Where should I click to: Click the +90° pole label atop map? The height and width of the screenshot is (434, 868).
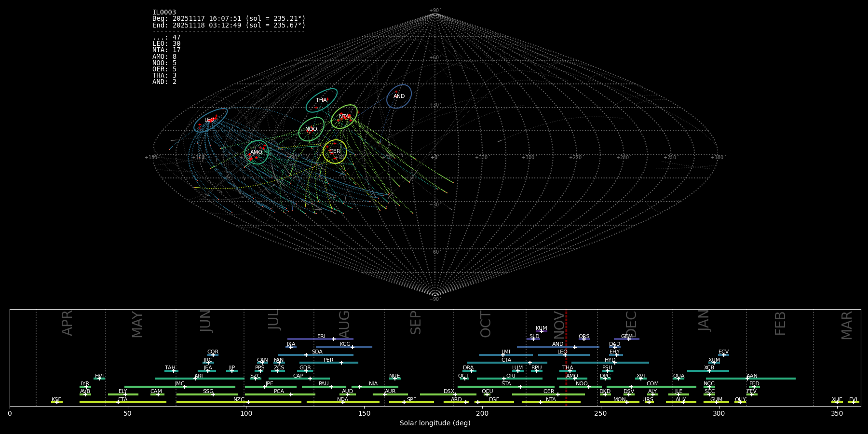(x=434, y=10)
